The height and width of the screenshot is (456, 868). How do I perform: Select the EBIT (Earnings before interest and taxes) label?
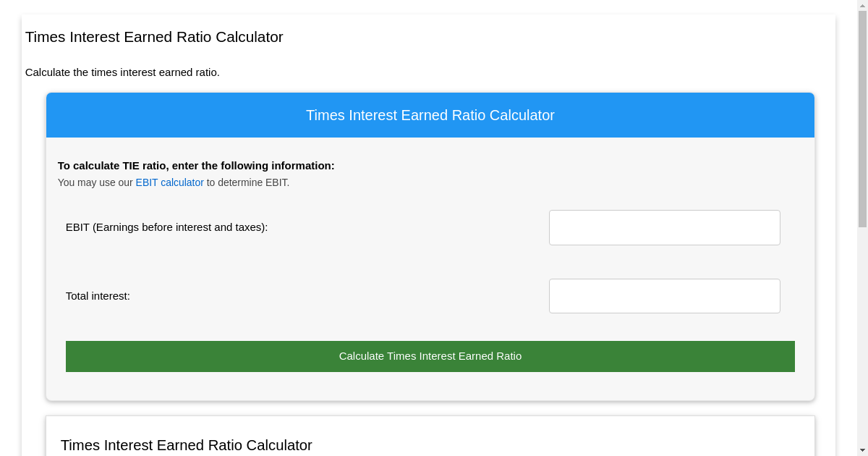167,227
